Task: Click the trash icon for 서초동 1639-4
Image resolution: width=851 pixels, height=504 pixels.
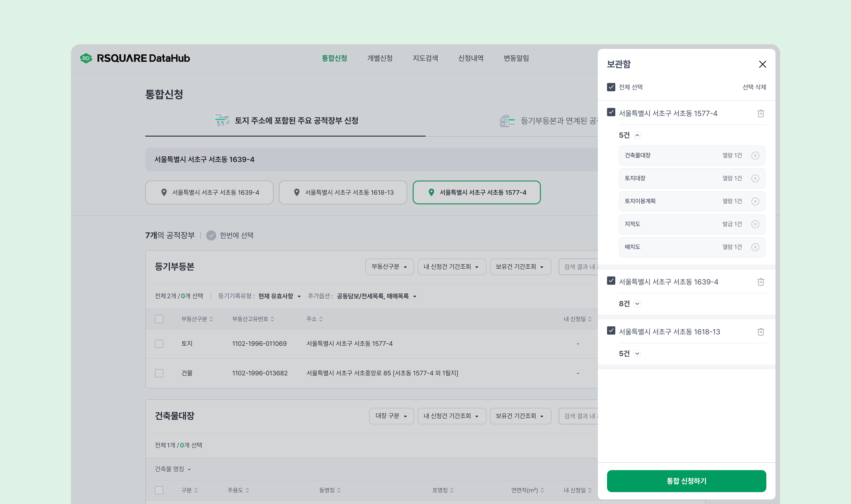Action: point(760,282)
